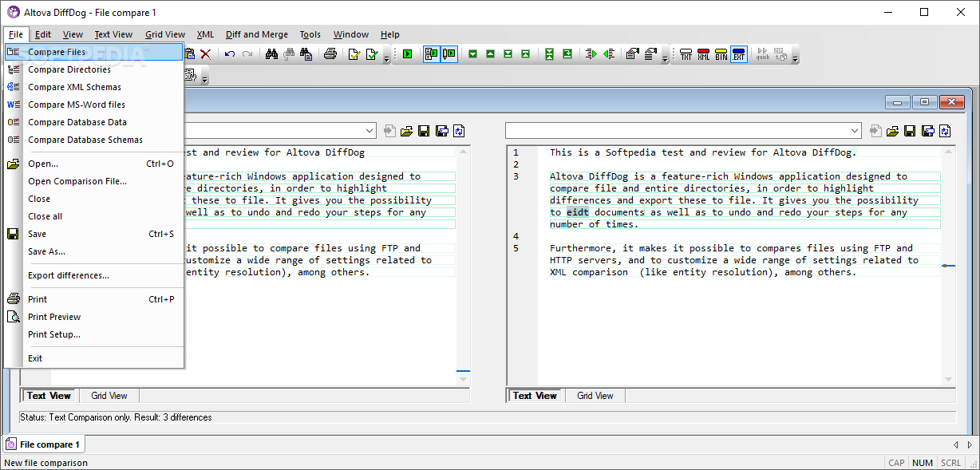
Task: Select Compare XML Schemas entry
Action: [x=94, y=87]
